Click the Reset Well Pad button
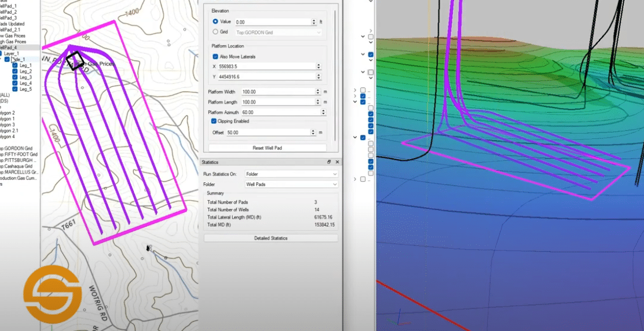644x331 pixels. point(268,148)
